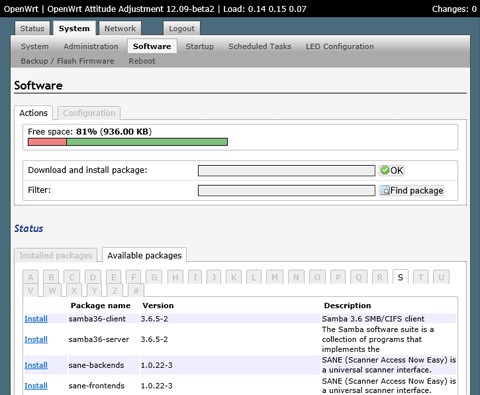Install the samba36-server package
The height and width of the screenshot is (395, 480).
coord(36,339)
